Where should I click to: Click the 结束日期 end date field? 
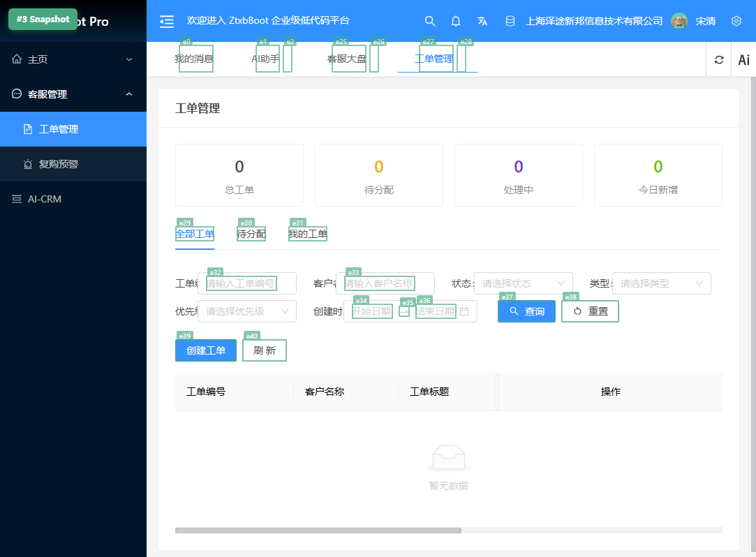coord(436,311)
